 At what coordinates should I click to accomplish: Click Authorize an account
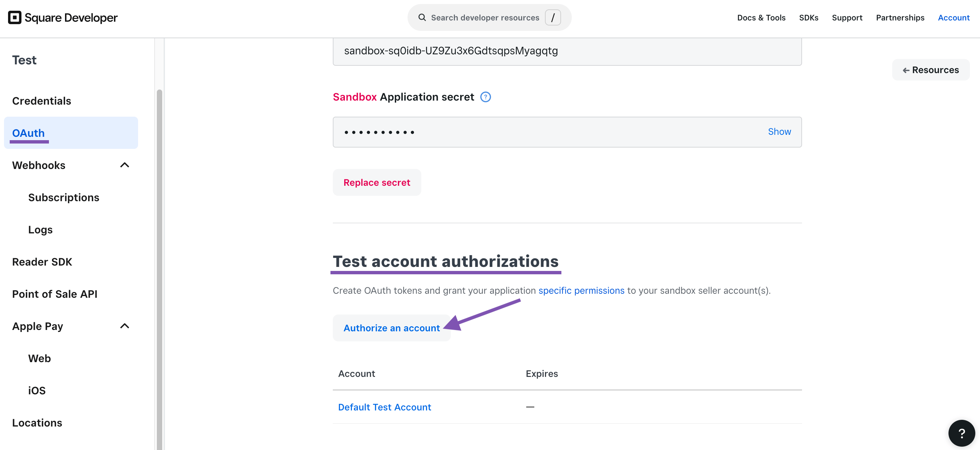pos(391,328)
